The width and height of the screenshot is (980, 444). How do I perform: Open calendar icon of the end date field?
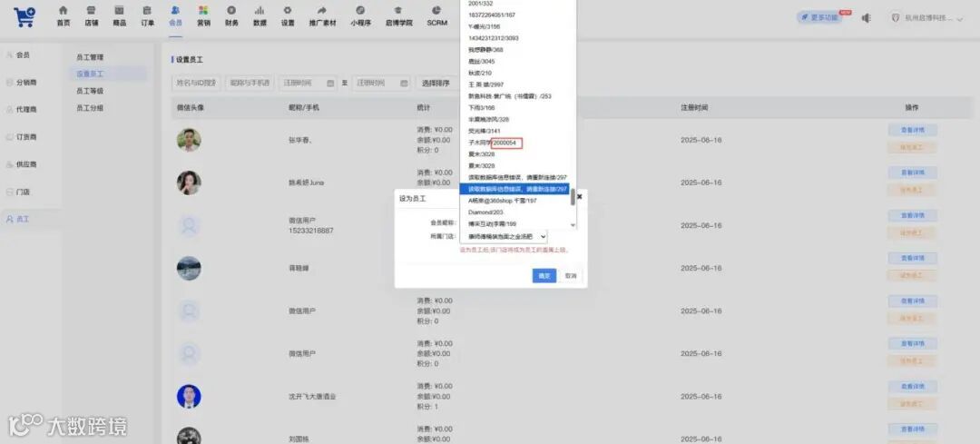click(x=404, y=84)
